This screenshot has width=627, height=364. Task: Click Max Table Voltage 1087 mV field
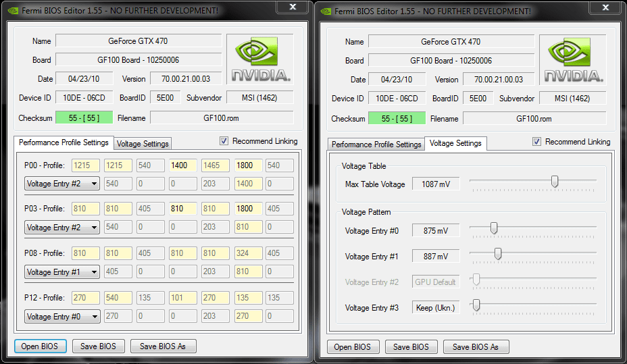[x=436, y=184]
